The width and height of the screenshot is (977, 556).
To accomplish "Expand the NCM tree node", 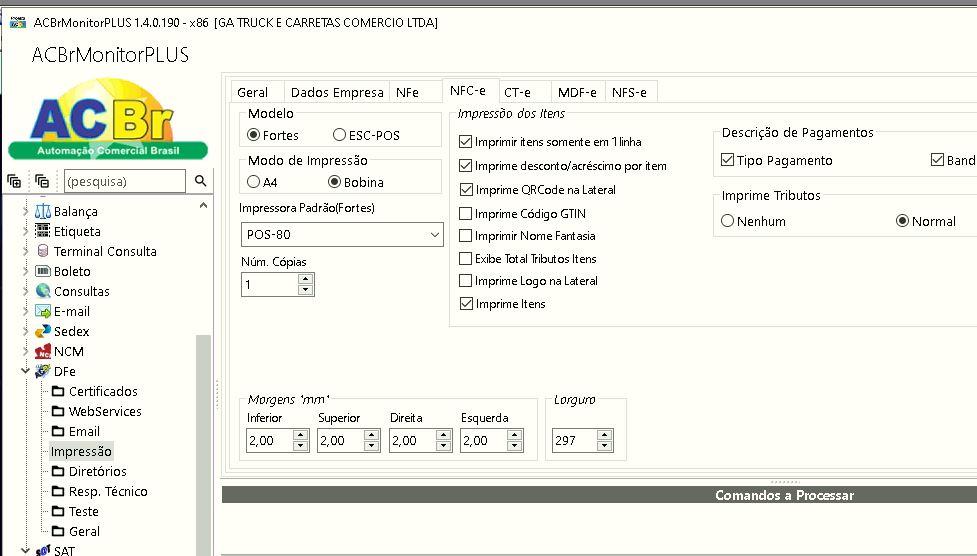I will [25, 352].
